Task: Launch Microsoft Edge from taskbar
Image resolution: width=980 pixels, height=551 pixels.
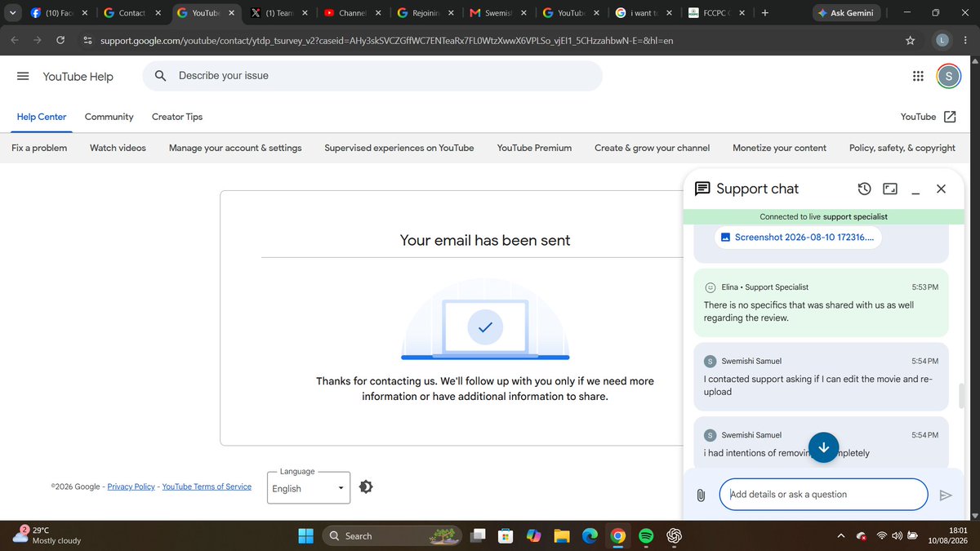Action: [x=590, y=536]
